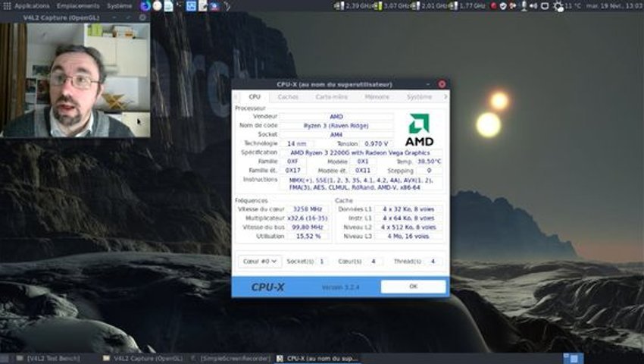Click the left tab-scroll arrow in CPU-X
Viewport: 644px width, 364px height.
point(236,97)
